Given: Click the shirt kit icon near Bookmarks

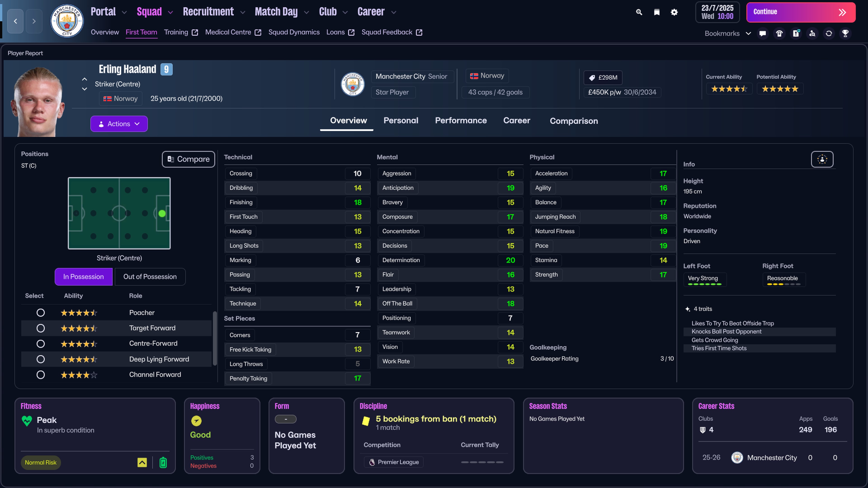Looking at the screenshot, I should [x=779, y=33].
